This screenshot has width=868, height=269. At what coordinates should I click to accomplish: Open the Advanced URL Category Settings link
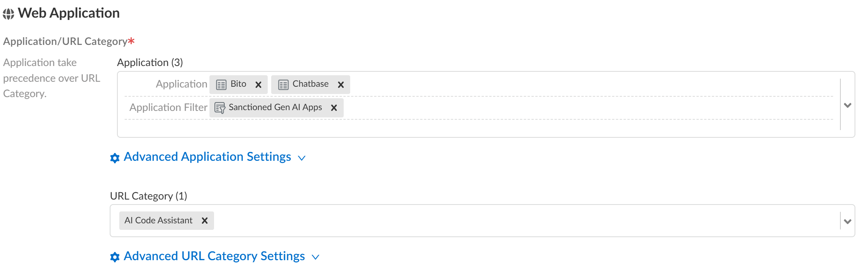coord(214,256)
